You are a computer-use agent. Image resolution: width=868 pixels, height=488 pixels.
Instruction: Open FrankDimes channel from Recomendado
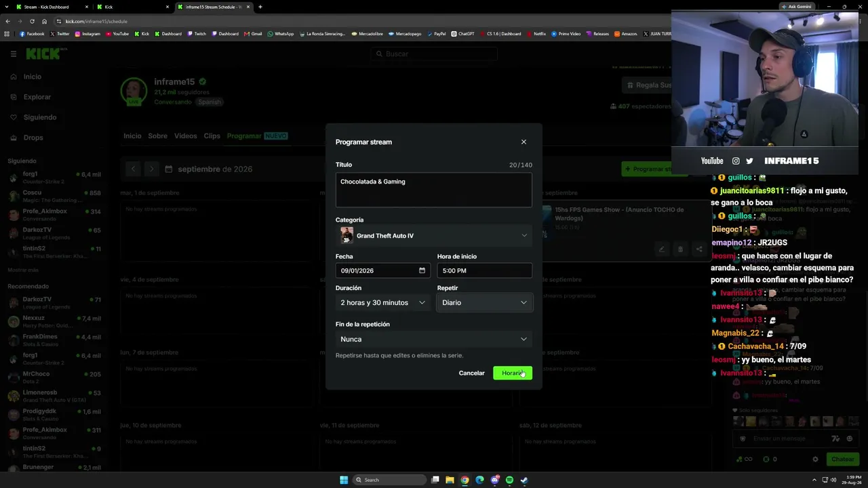[54, 340]
